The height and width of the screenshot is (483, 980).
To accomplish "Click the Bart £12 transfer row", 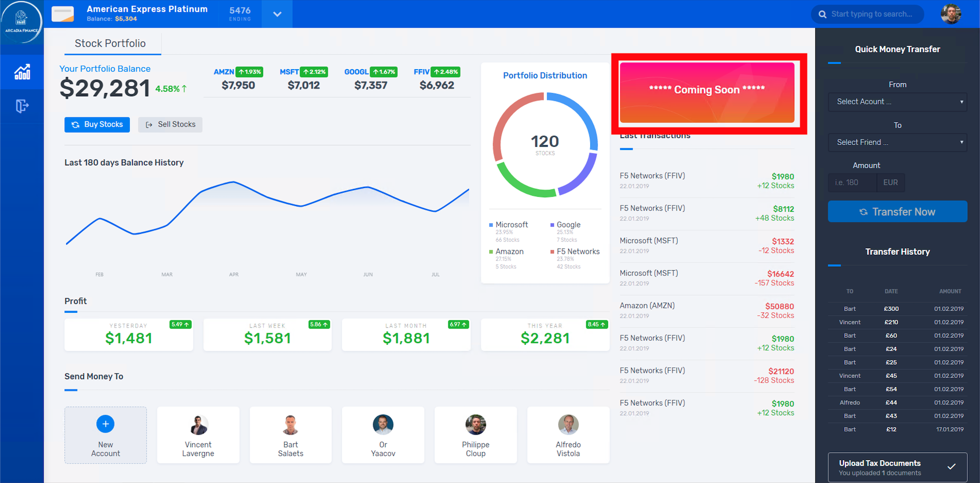I will coord(897,430).
